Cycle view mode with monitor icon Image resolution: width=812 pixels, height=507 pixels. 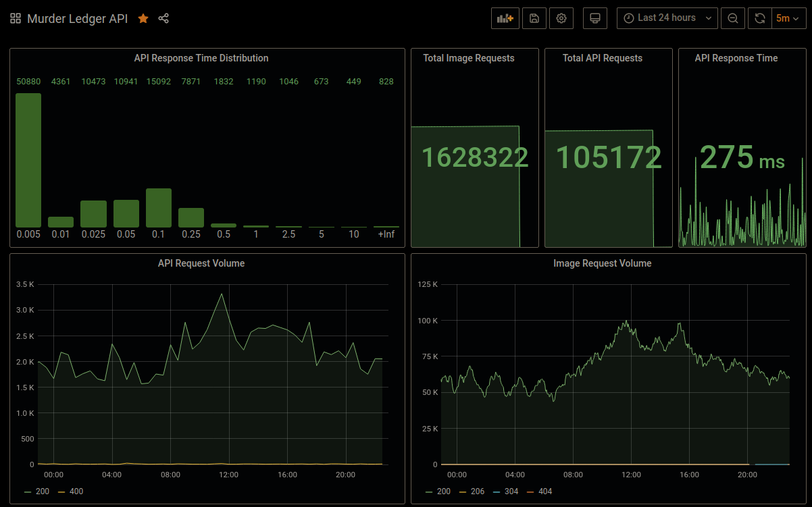595,18
